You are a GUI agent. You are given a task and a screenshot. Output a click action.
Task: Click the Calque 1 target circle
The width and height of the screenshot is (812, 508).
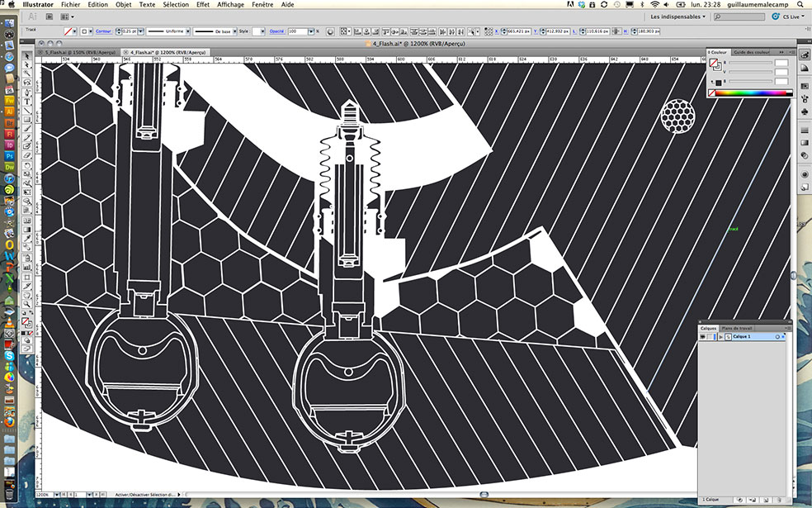click(777, 337)
